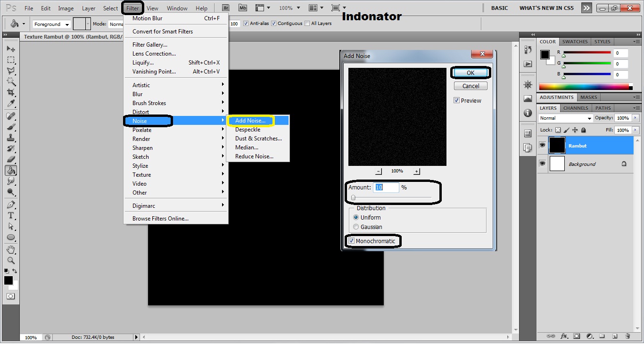Image resolution: width=644 pixels, height=344 pixels.
Task: Click Cancel in the Add Noise dialog
Action: click(x=470, y=85)
